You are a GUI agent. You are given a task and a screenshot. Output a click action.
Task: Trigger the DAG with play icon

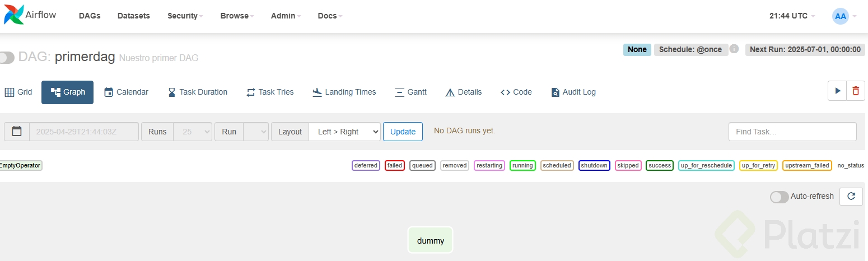point(837,91)
